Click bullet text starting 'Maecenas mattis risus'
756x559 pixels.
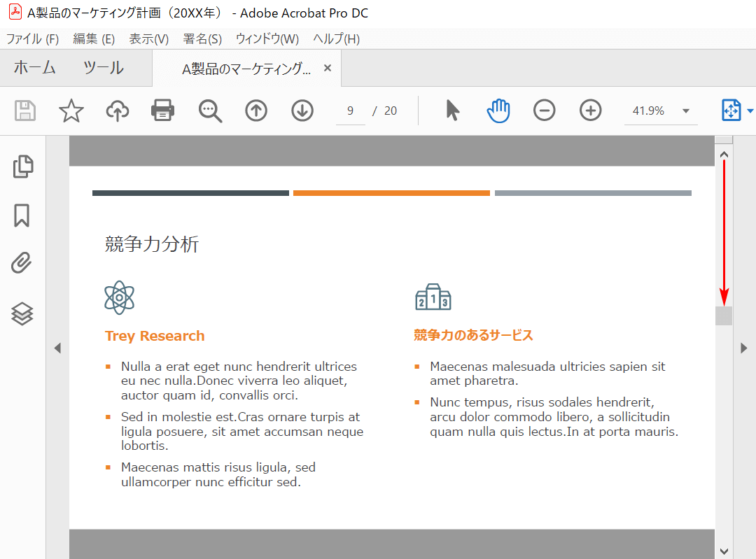click(x=218, y=474)
